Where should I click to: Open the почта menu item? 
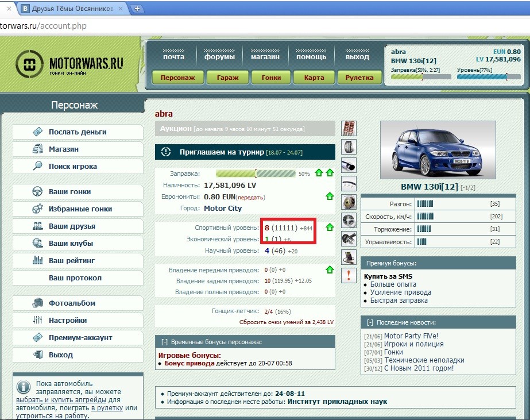pyautogui.click(x=174, y=56)
